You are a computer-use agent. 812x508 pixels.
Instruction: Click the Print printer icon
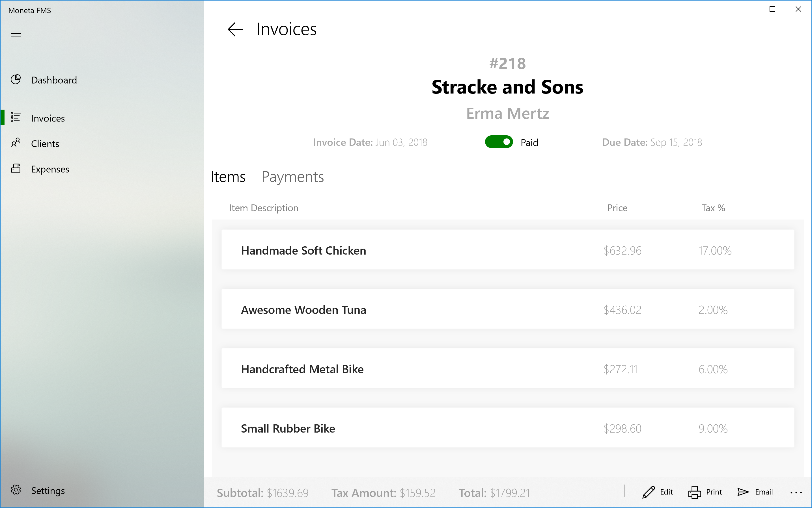pyautogui.click(x=695, y=492)
